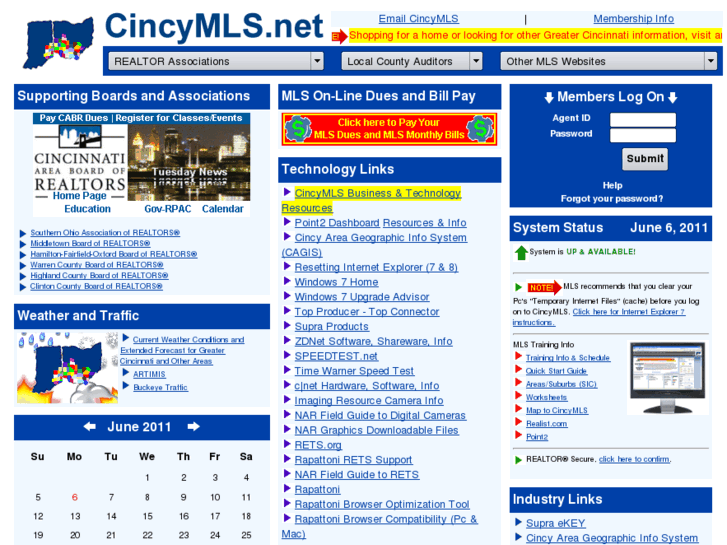Viewport: 727px width, 545px height.
Task: Open SPEEDTEST.net link
Action: pyautogui.click(x=336, y=356)
